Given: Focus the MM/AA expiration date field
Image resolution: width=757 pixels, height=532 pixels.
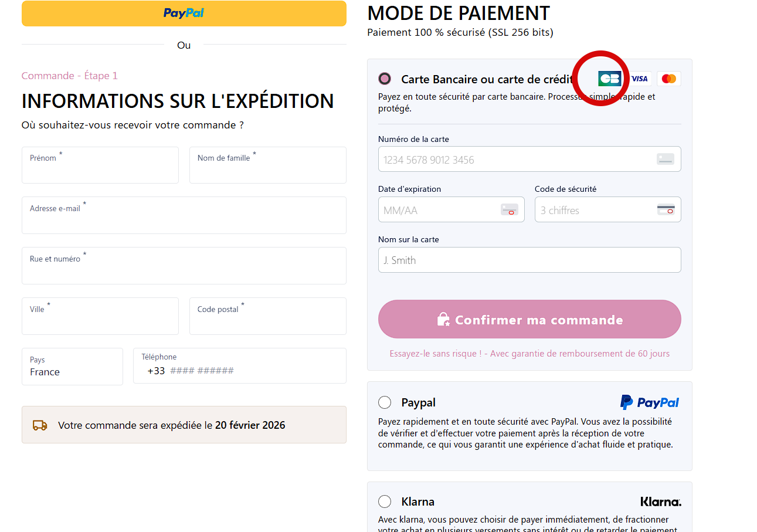Looking at the screenshot, I should click(x=452, y=209).
